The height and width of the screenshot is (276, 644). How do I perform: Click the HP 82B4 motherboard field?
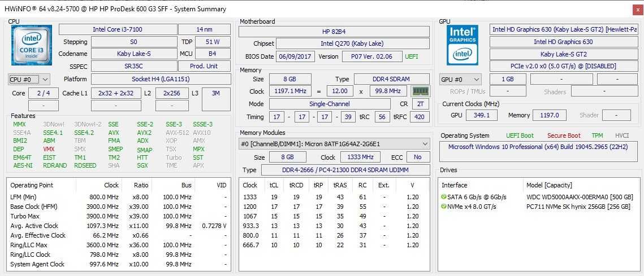click(334, 32)
